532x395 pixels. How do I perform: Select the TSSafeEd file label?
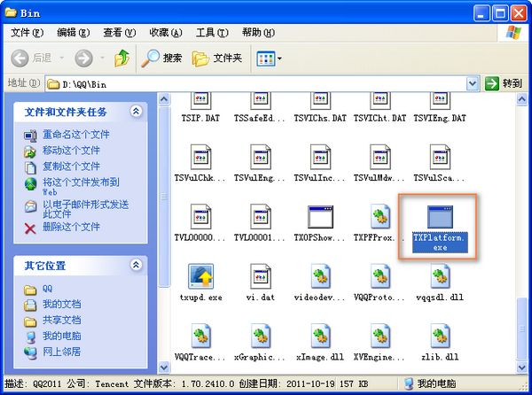260,118
